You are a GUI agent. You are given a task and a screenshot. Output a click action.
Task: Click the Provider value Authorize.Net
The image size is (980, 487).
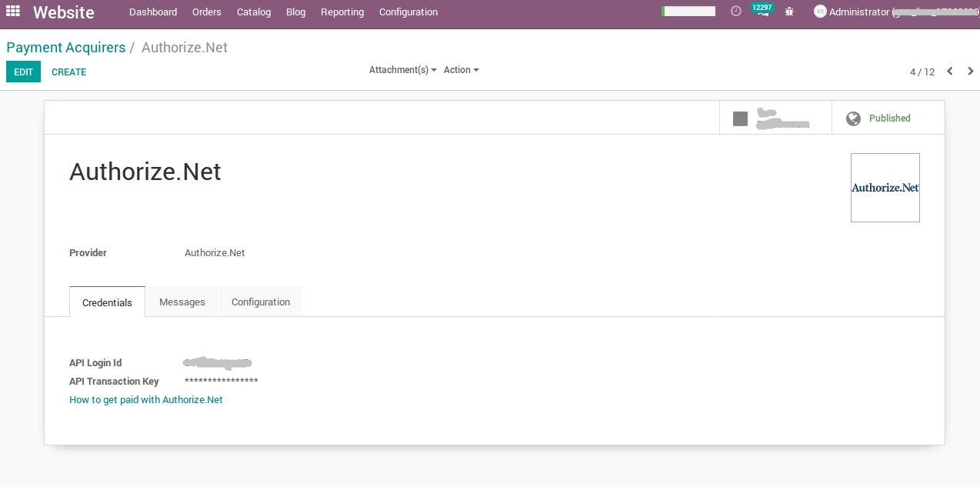point(215,253)
